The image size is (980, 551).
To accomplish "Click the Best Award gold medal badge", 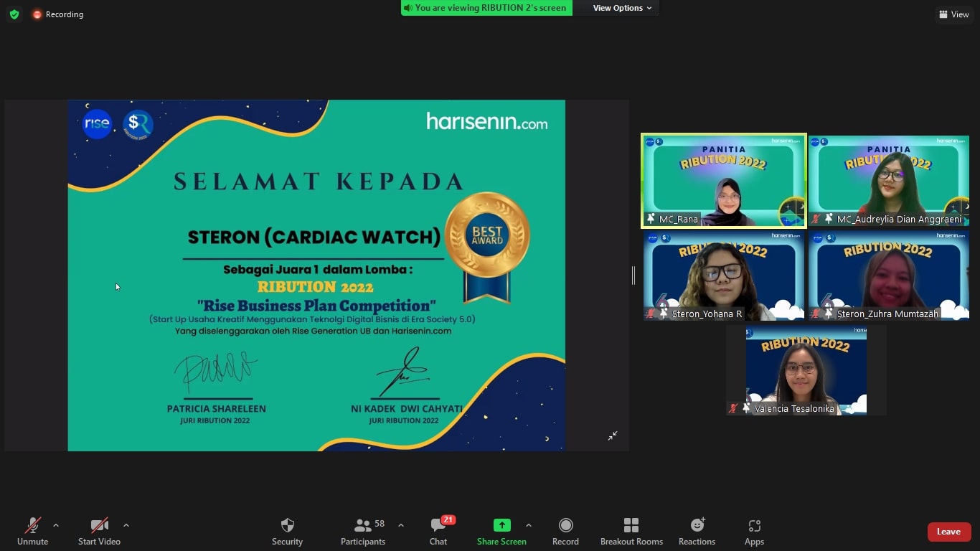I will coord(487,246).
